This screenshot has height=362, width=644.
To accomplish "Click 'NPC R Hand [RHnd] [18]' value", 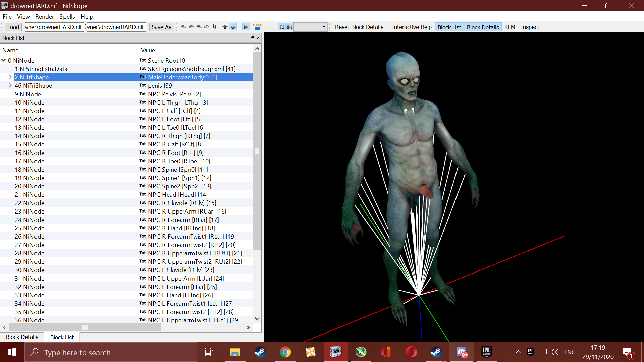I will [181, 228].
